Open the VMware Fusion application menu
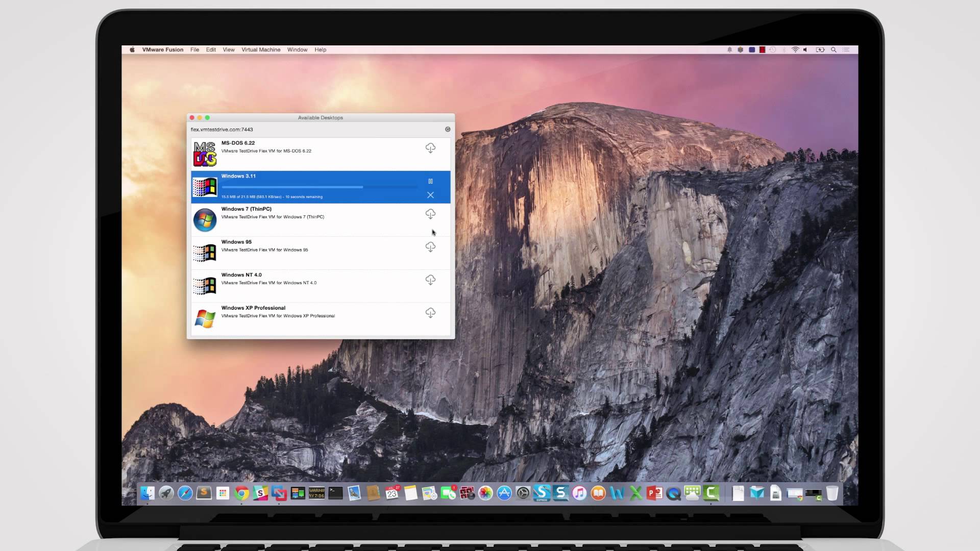Image resolution: width=980 pixels, height=551 pixels. tap(162, 49)
